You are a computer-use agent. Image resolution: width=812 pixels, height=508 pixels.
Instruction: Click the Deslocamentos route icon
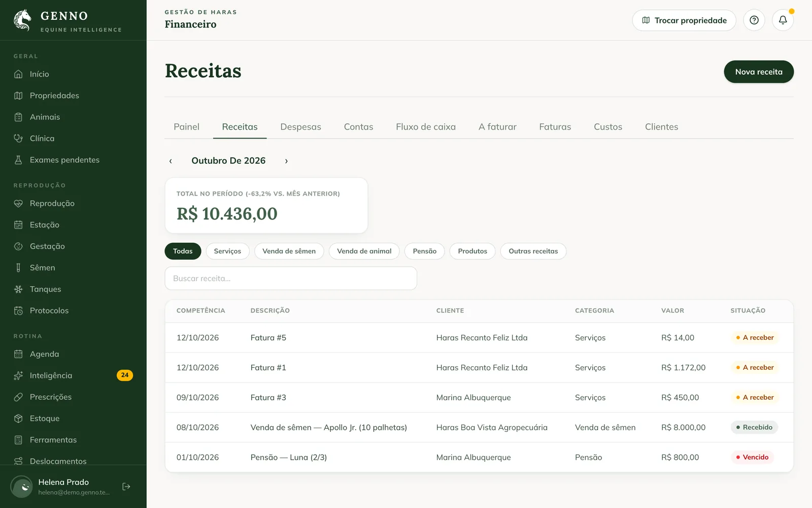18,461
